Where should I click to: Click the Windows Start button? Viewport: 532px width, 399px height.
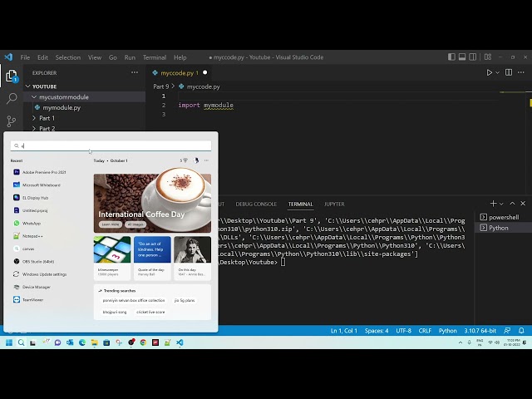(9, 342)
